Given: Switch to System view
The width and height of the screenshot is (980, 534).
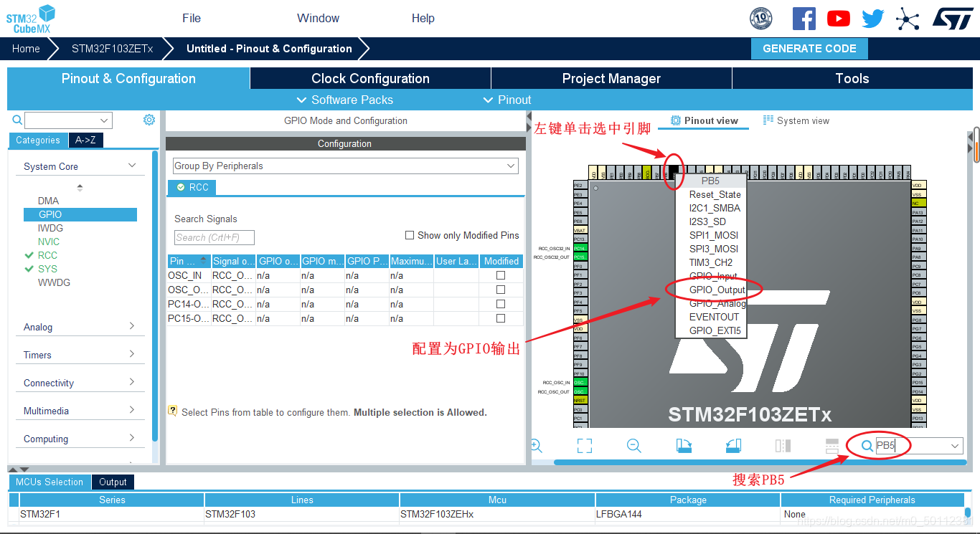Looking at the screenshot, I should [x=796, y=120].
